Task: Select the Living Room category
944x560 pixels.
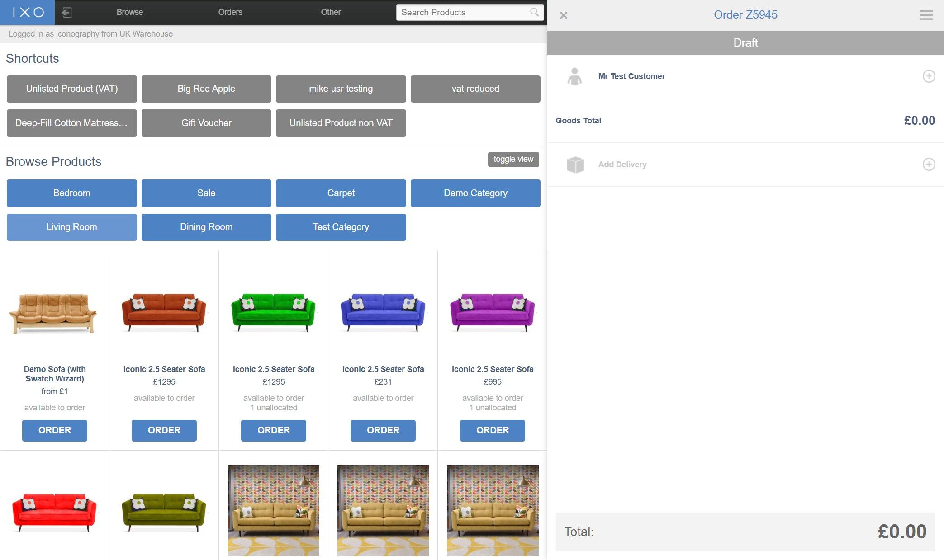Action: coord(71,227)
